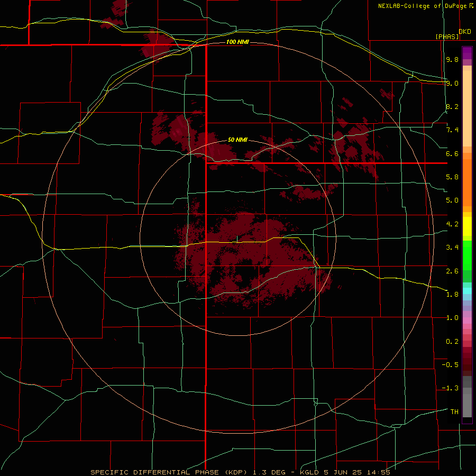The image size is (476, 476).
Task: Click the 4.2 legend value
Action: [452, 224]
